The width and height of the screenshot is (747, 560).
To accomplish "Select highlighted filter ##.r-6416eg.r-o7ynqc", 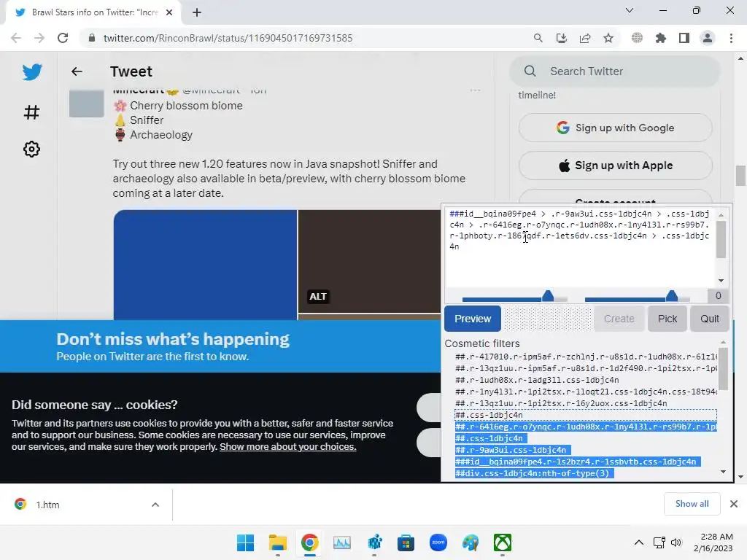I will (586, 427).
